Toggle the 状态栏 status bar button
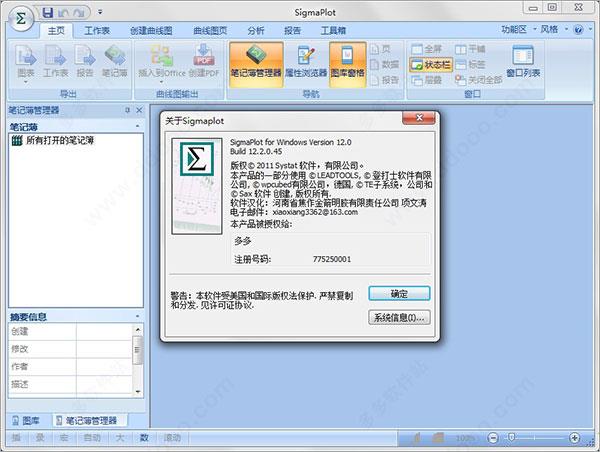600x452 pixels. click(430, 64)
